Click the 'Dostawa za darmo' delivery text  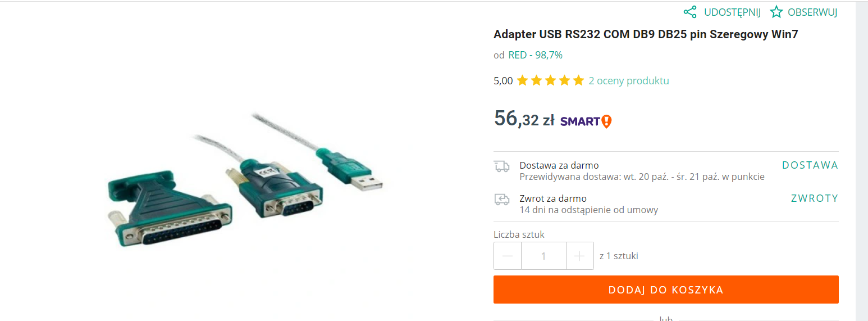pyautogui.click(x=559, y=165)
